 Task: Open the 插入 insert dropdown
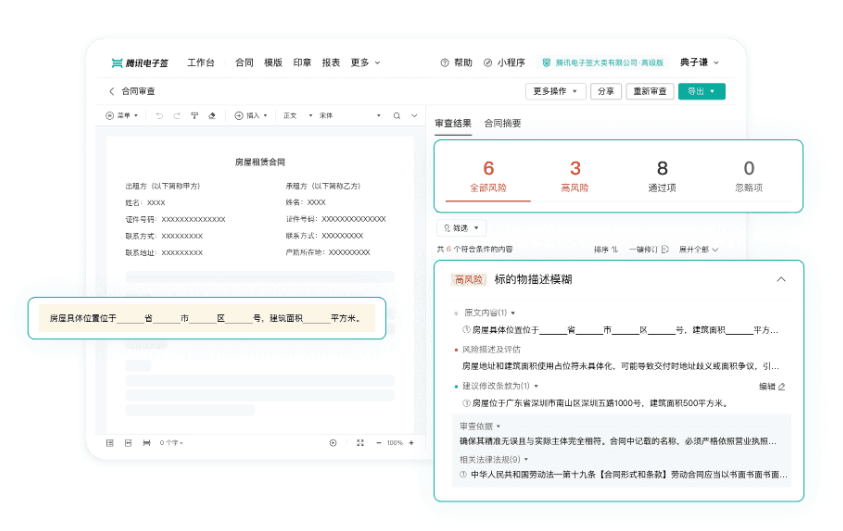point(251,116)
